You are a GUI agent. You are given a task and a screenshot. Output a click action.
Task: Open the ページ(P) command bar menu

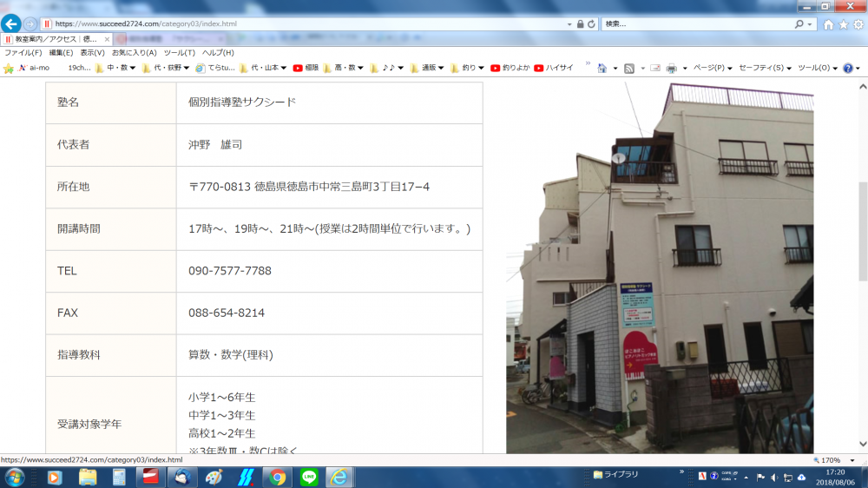[x=713, y=68]
